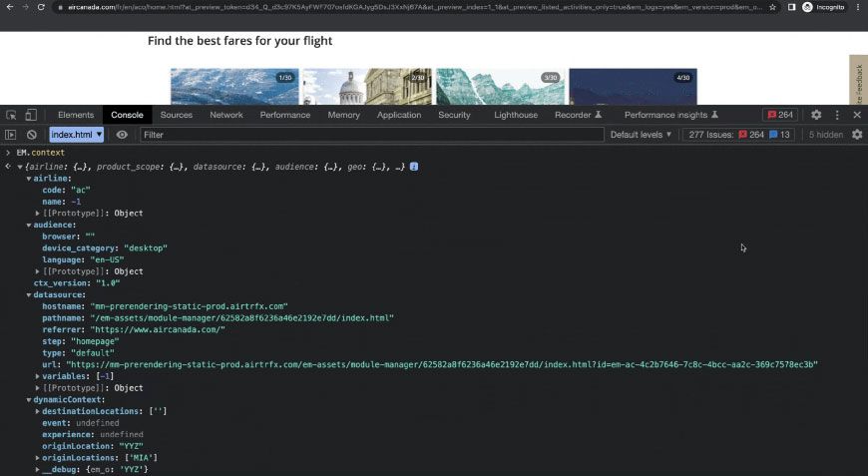Open the Recorder tab

(578, 115)
